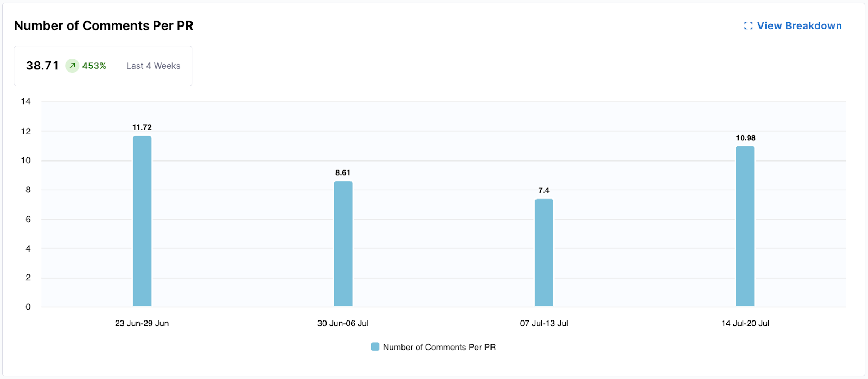Screen dimensions: 868x379
Task: Click the 07 Jul-13 Jul axis label
Action: (x=544, y=323)
